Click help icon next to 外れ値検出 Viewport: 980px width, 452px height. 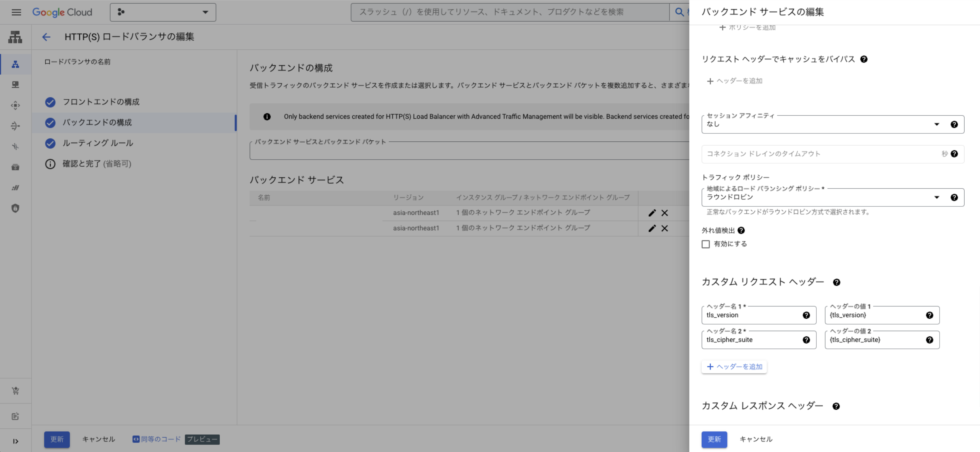point(741,230)
